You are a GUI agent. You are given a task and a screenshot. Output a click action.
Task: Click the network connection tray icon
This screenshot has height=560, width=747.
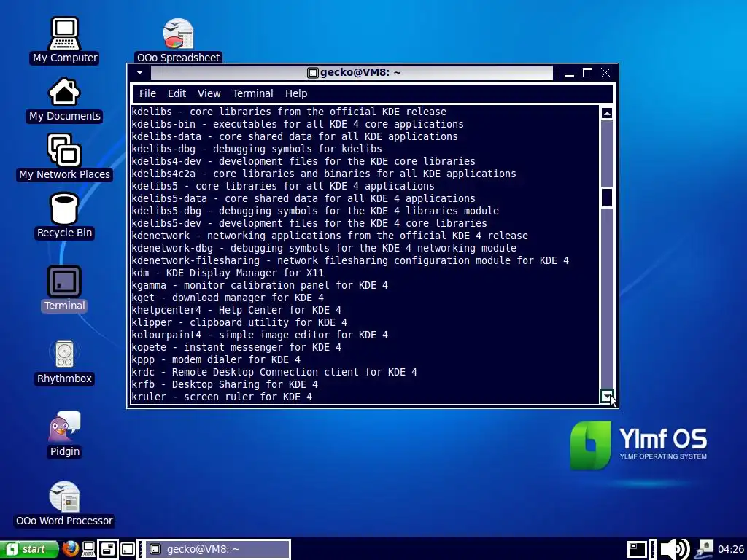coord(705,549)
